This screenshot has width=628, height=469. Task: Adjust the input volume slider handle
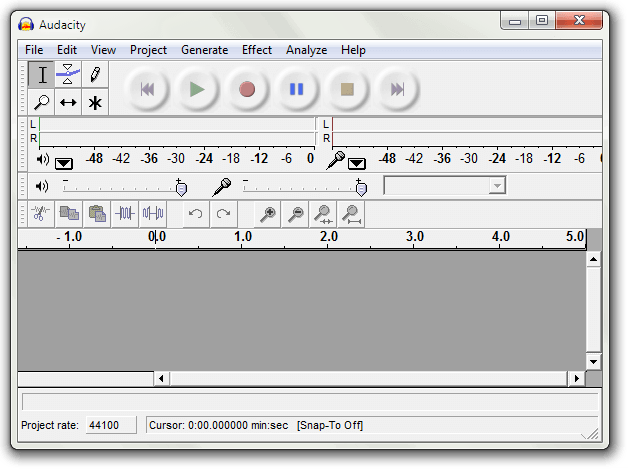coord(361,188)
